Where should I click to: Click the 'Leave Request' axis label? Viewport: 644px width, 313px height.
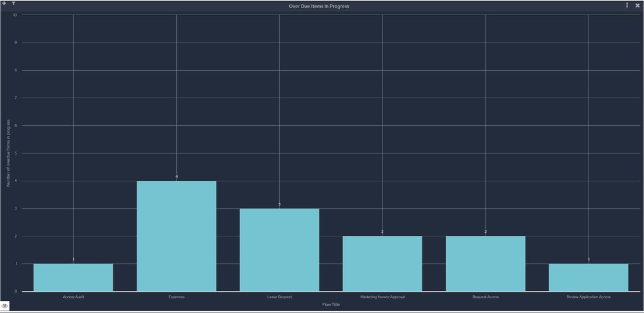[279, 297]
